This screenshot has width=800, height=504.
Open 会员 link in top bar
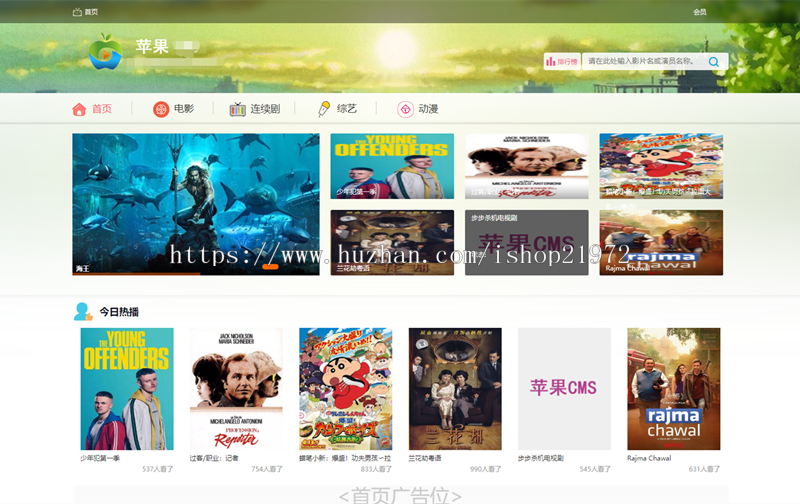pyautogui.click(x=699, y=12)
